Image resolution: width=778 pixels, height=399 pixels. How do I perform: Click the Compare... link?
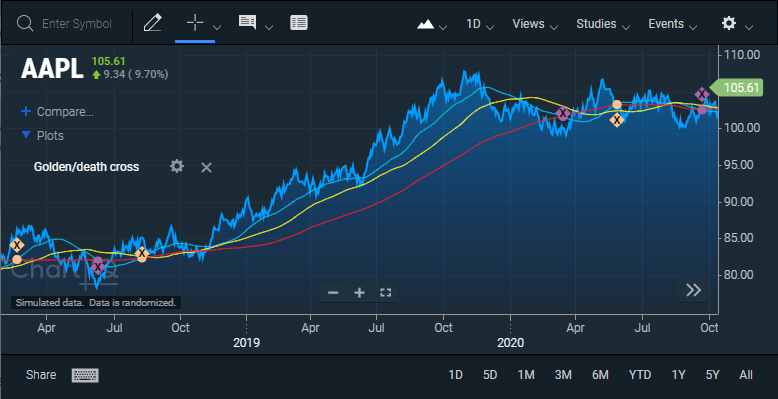click(65, 112)
